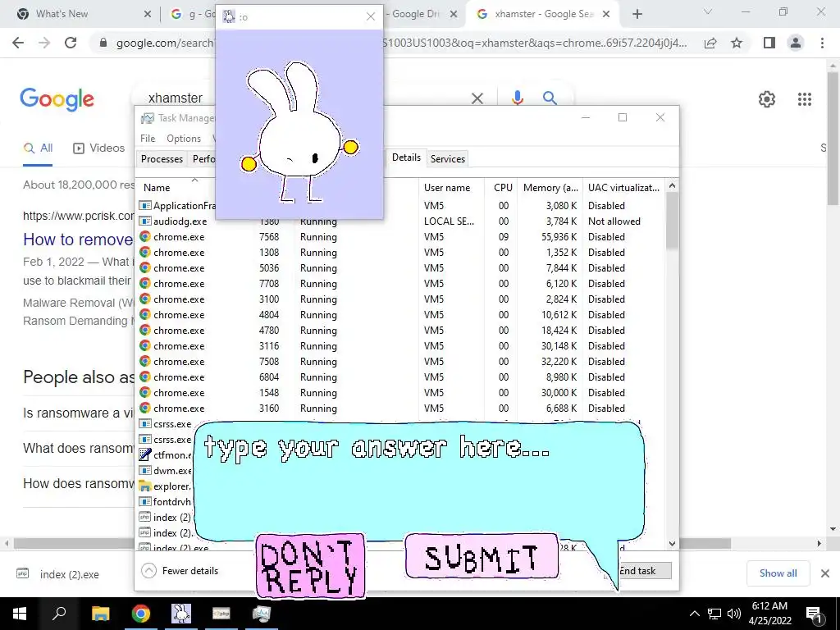This screenshot has height=630, width=840.
Task: Select the audiodg.exe process row
Action: (x=400, y=221)
